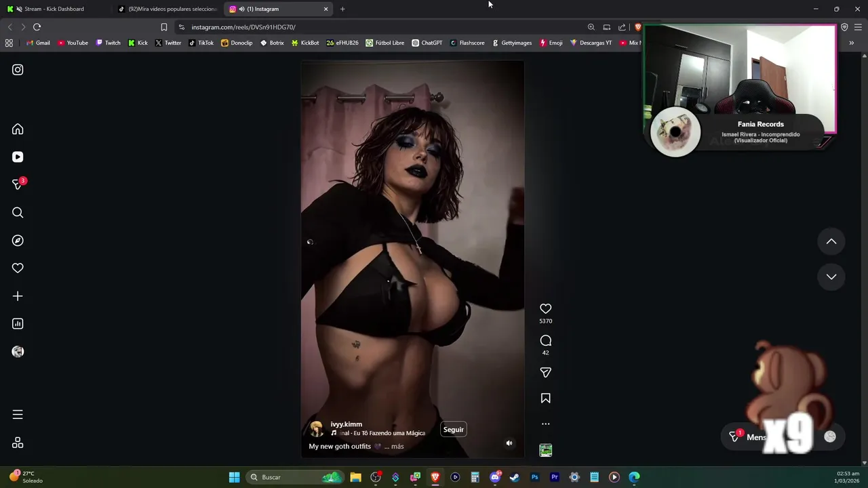Open the Descargas YT bookmark
This screenshot has width=868, height=488.
(x=591, y=43)
